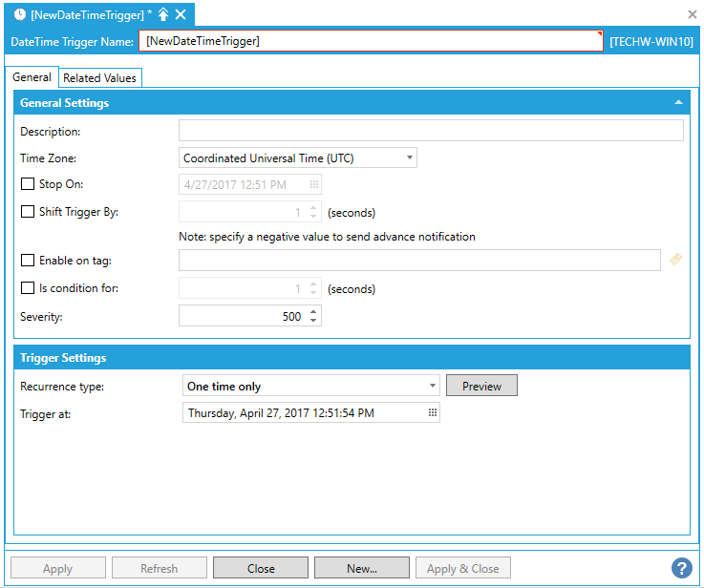Viewport: 704px width, 588px height.
Task: Select the General tab
Action: 32,77
